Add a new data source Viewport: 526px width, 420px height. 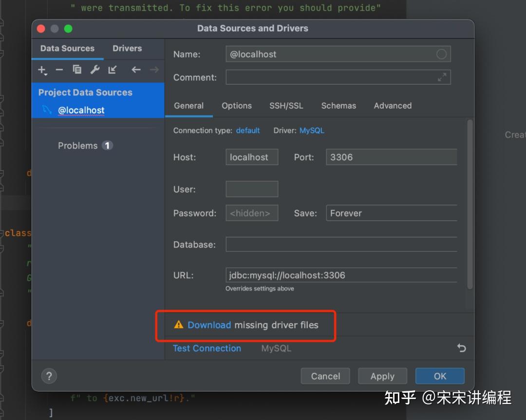tap(41, 70)
